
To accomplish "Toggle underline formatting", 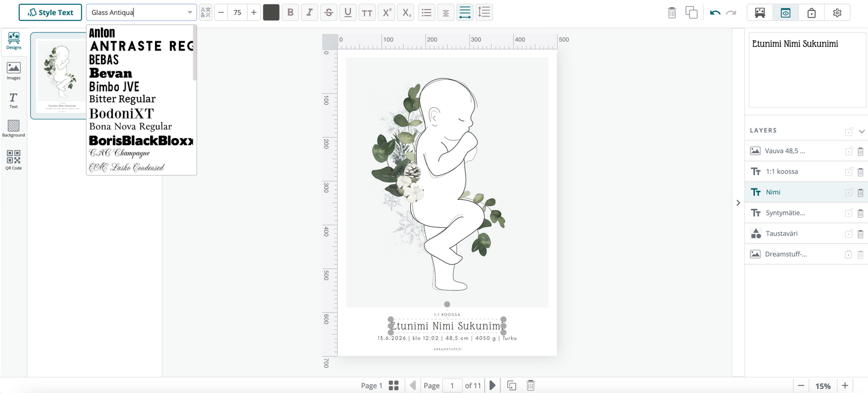I will click(x=348, y=12).
